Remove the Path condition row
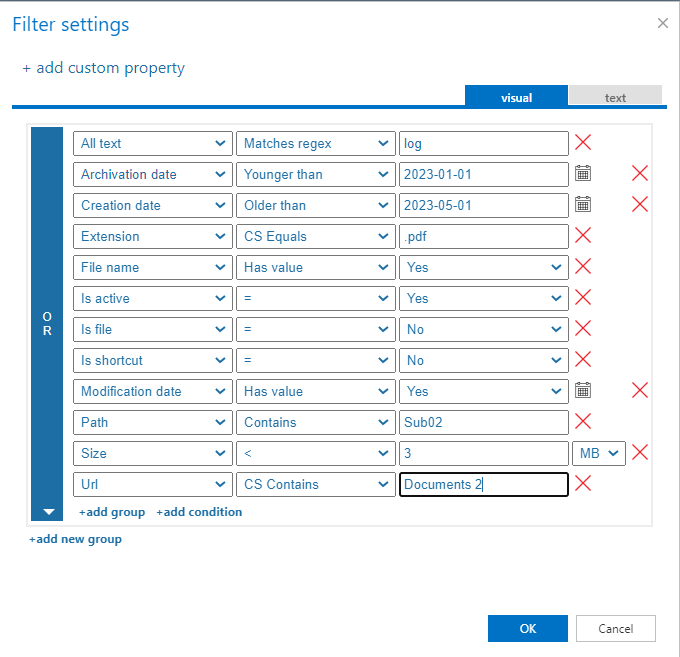The width and height of the screenshot is (680, 657). click(x=583, y=422)
